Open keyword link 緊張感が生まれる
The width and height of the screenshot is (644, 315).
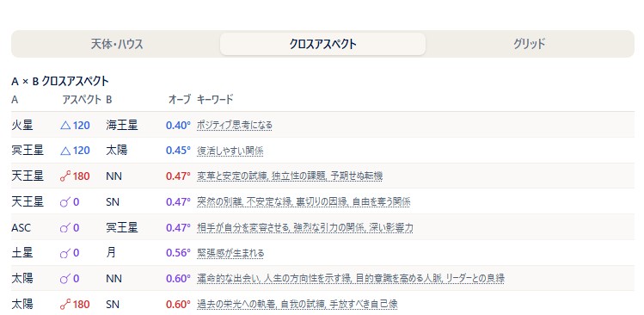230,253
